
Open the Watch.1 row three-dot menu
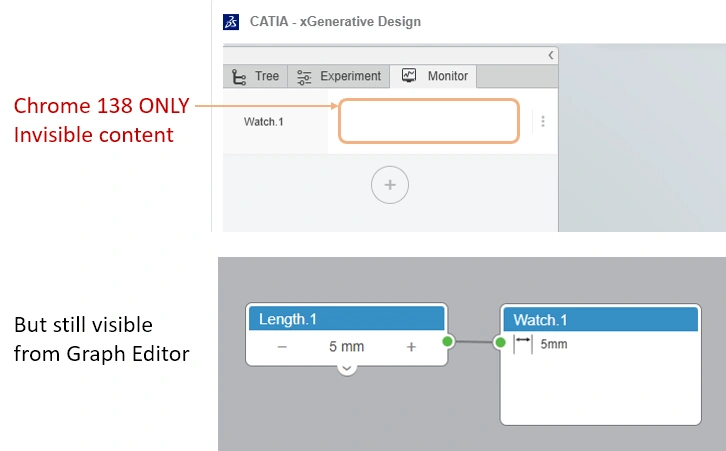[x=543, y=121]
